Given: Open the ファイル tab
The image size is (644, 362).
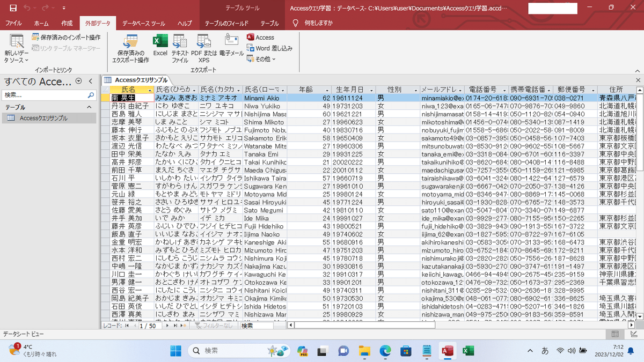Looking at the screenshot, I should (x=13, y=23).
